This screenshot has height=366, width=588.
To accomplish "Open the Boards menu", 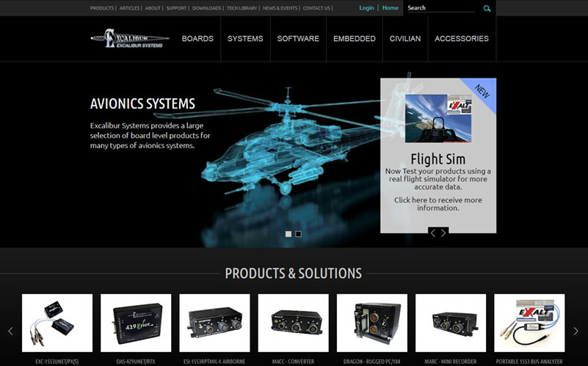I will pyautogui.click(x=197, y=39).
